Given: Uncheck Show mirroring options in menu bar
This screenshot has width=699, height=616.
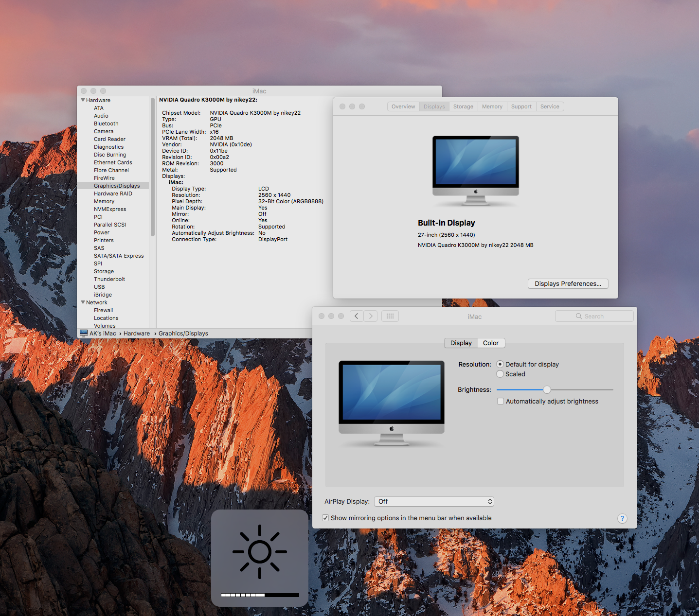Looking at the screenshot, I should click(325, 518).
